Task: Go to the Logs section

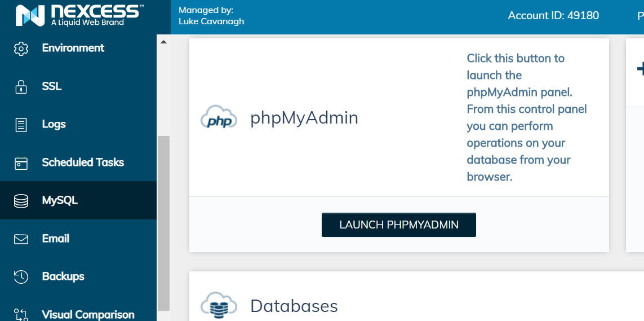Action: click(78, 124)
